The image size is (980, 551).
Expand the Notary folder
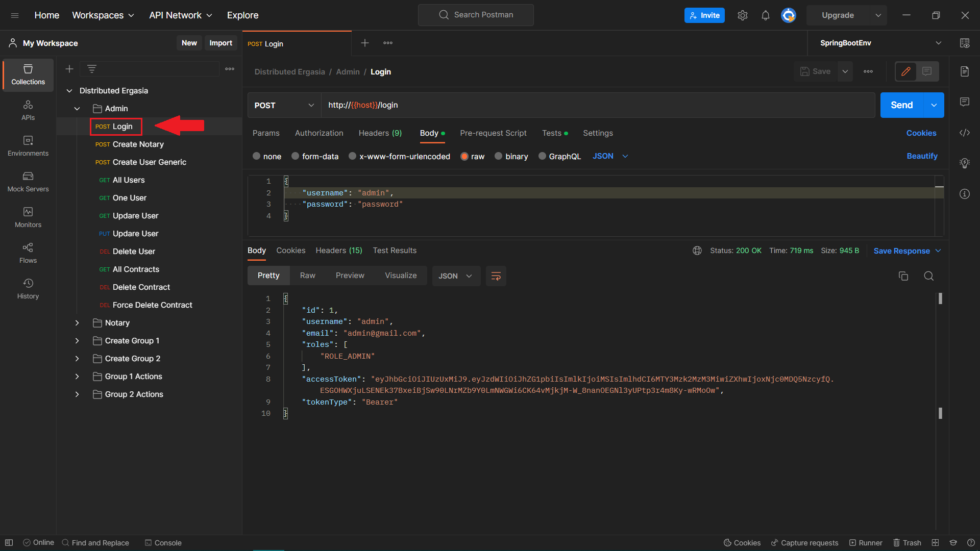click(77, 323)
